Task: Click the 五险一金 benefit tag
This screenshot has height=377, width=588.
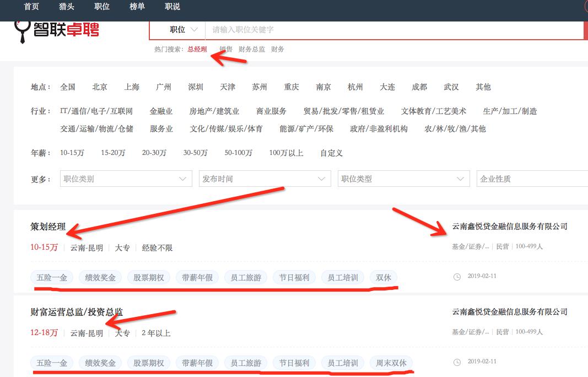Action: tap(51, 278)
